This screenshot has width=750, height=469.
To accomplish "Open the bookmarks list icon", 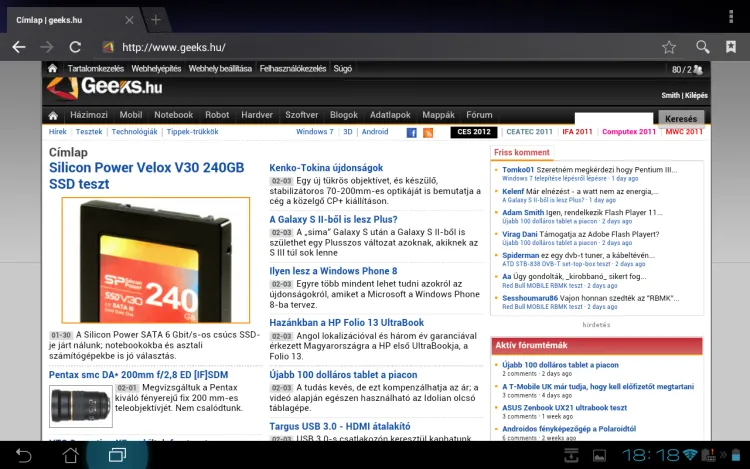I will (x=731, y=47).
